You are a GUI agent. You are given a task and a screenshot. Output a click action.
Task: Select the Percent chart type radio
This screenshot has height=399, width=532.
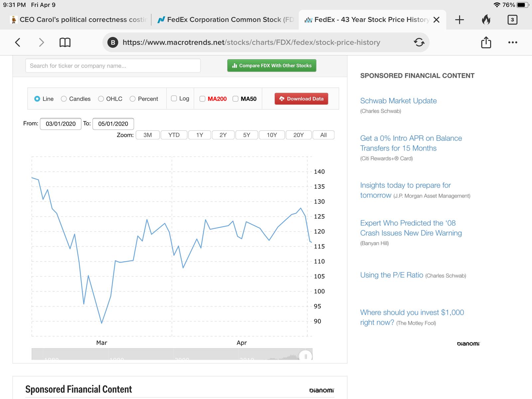point(133,99)
